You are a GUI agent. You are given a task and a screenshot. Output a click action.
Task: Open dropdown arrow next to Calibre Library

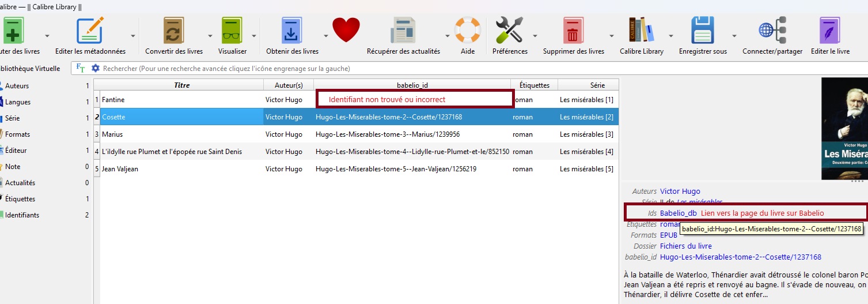[670, 36]
